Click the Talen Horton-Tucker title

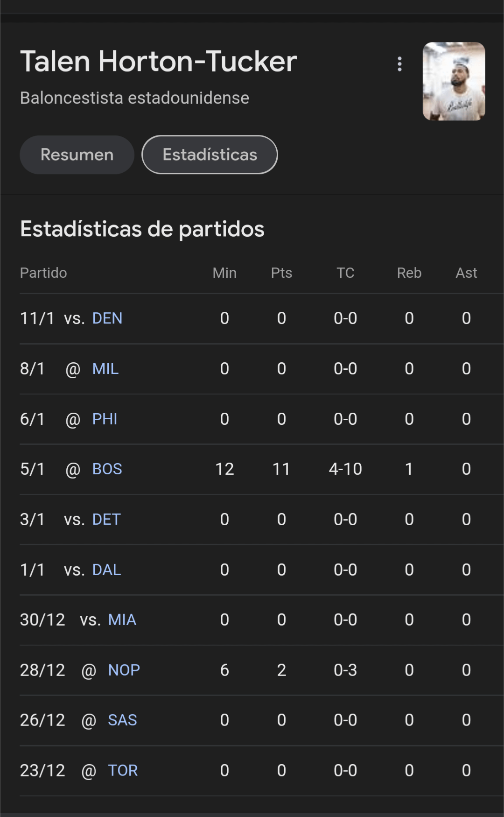click(x=159, y=61)
